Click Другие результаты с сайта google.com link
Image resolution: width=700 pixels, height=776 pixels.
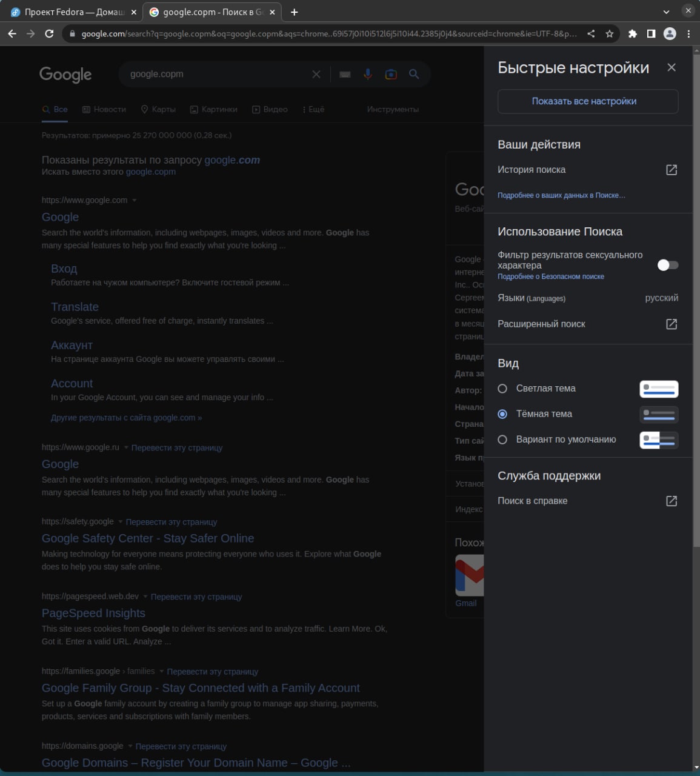(126, 418)
